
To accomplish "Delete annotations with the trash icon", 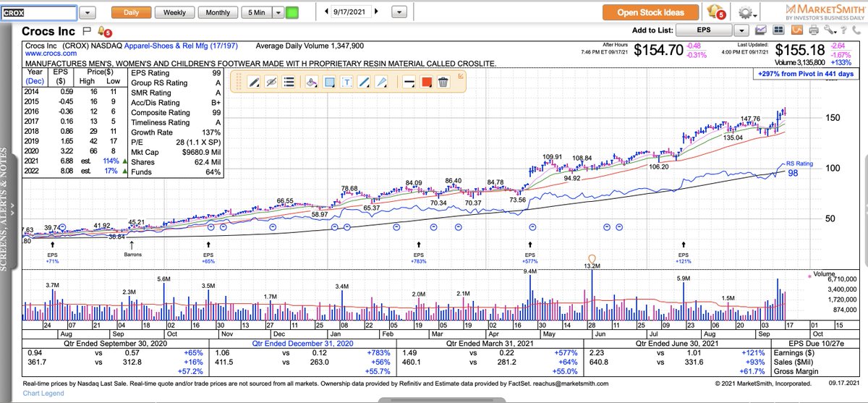I will pos(443,82).
